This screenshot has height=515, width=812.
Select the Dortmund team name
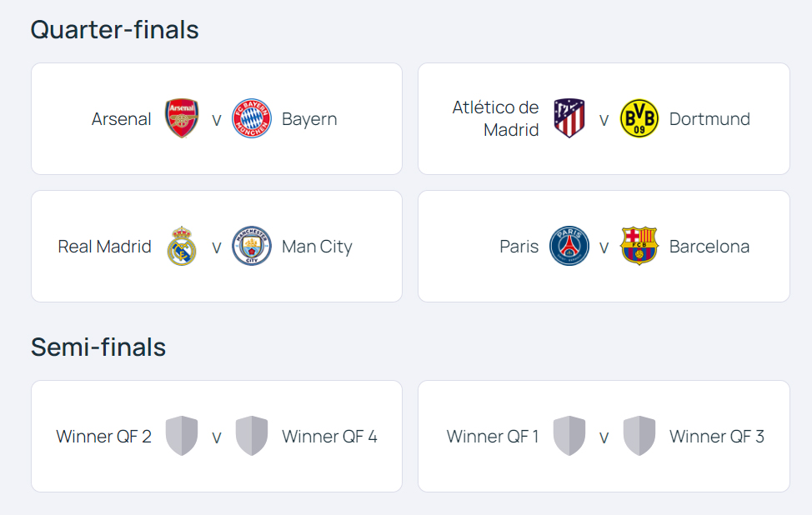[x=709, y=119]
